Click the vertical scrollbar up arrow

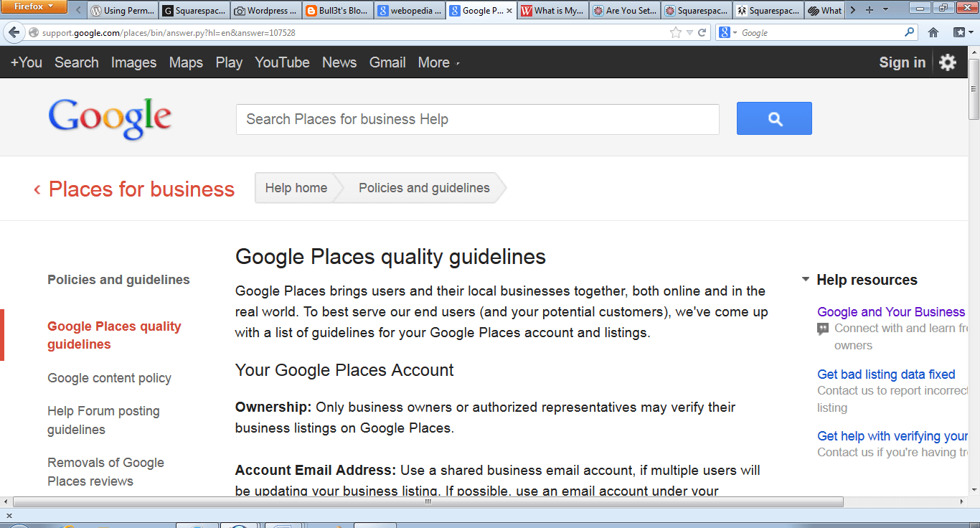974,52
